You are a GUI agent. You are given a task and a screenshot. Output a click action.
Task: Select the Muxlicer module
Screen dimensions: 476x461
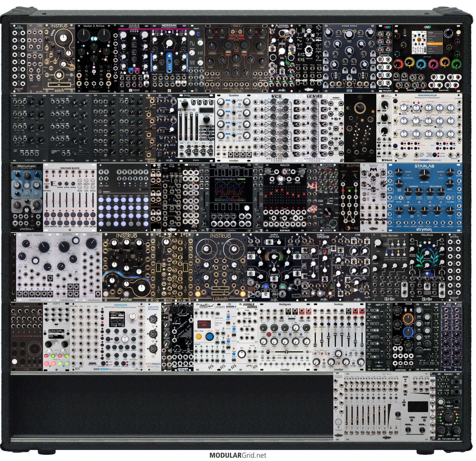click(285, 198)
